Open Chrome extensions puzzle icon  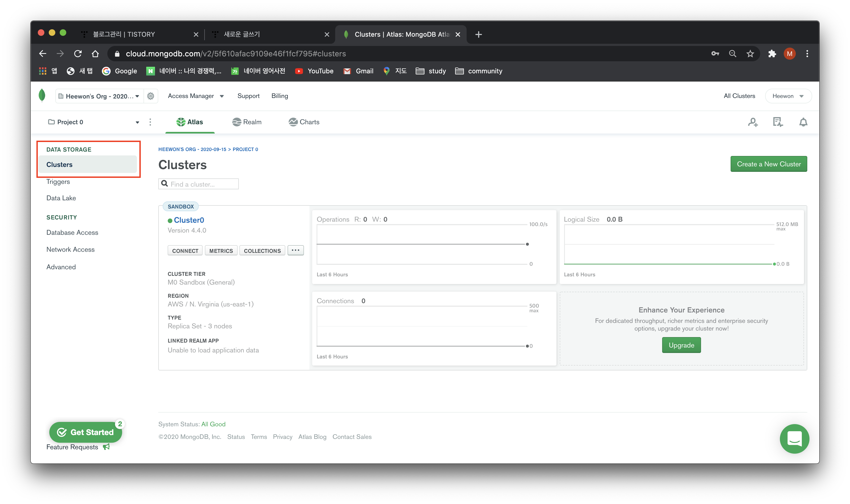(772, 54)
